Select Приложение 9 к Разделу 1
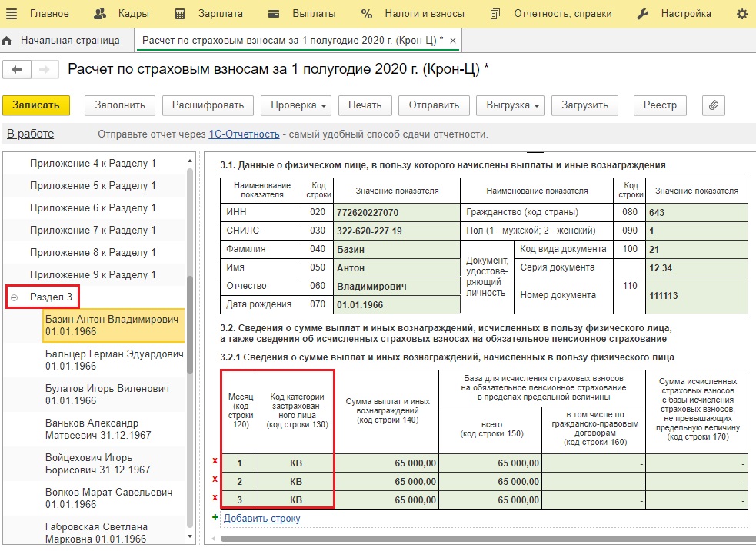 [93, 274]
